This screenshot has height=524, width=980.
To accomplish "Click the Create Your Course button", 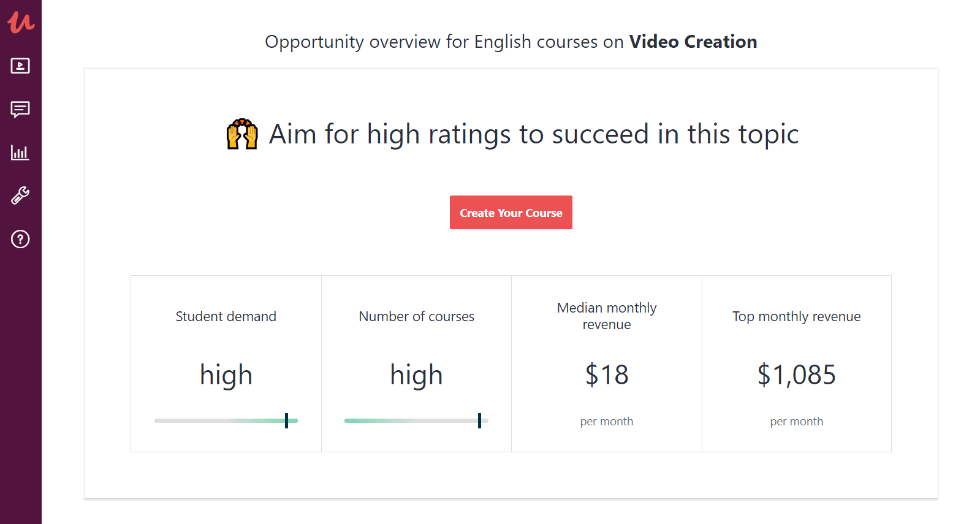I will pyautogui.click(x=511, y=212).
